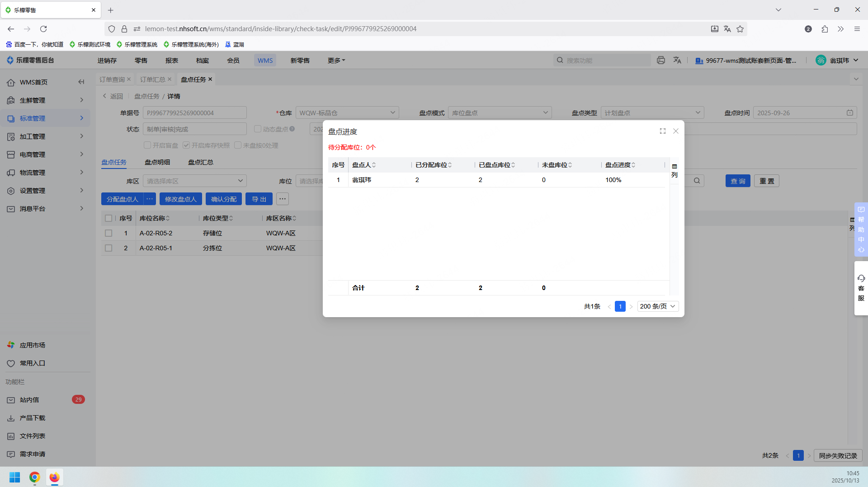Open the 报表 top menu
This screenshot has height=487, width=868.
[172, 61]
